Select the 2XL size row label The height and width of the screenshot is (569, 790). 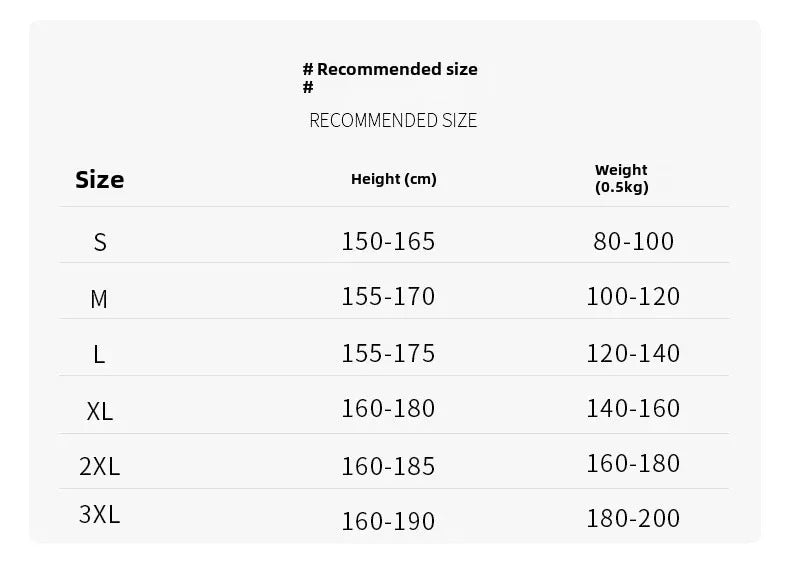point(99,466)
